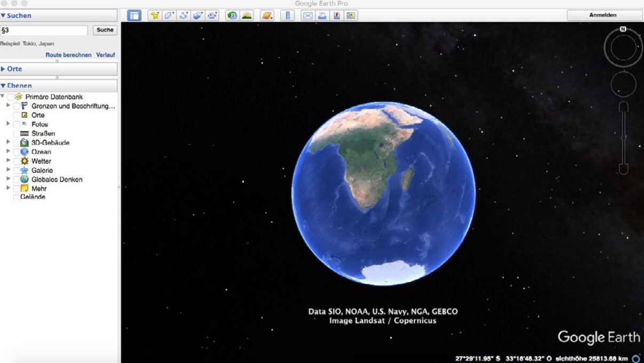Add a new placemark
The height and width of the screenshot is (363, 644).
[155, 15]
